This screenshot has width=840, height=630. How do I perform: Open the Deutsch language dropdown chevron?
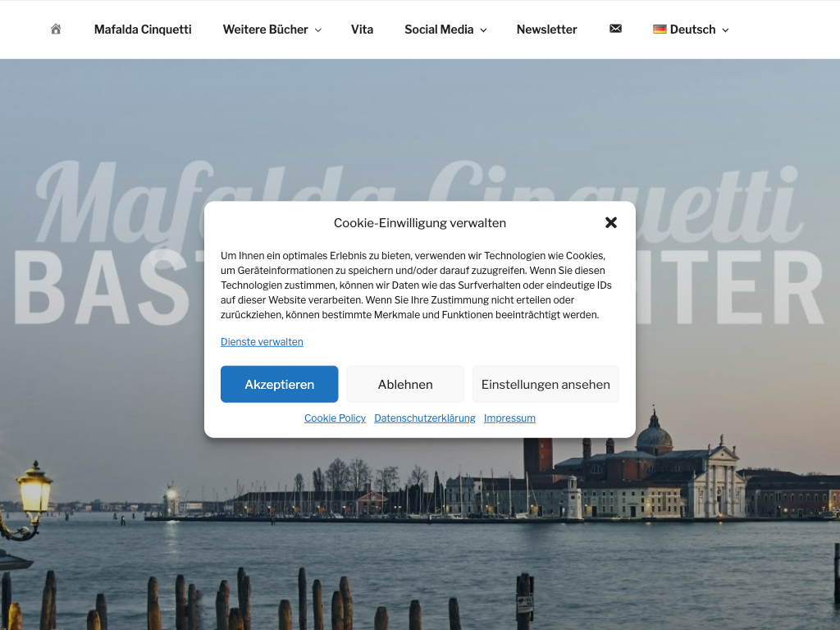(725, 30)
